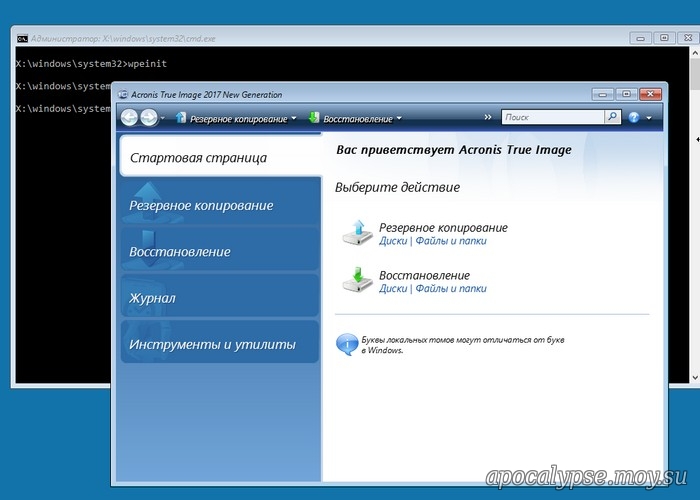Open the dropdown arrow next to the Help icon
The image size is (700, 500).
coord(649,118)
